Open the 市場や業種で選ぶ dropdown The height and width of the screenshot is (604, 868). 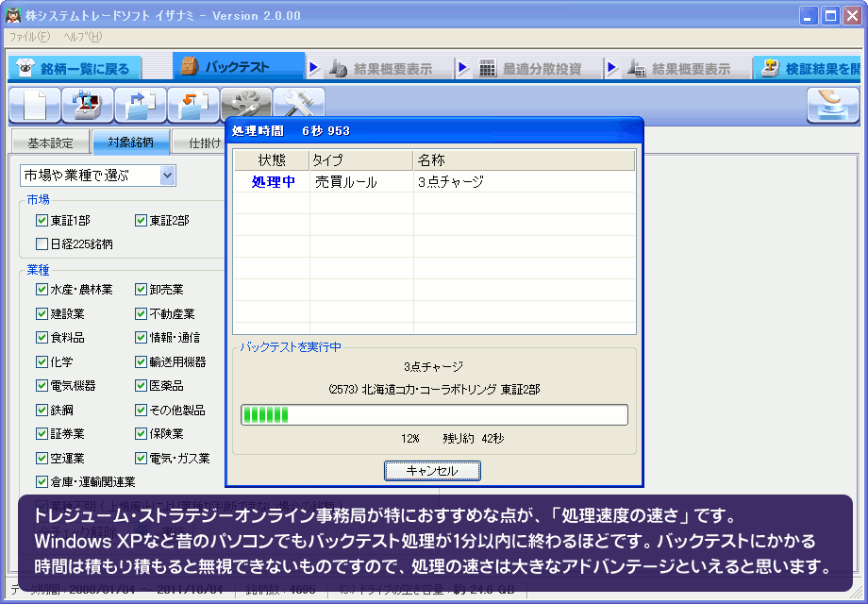tap(98, 176)
